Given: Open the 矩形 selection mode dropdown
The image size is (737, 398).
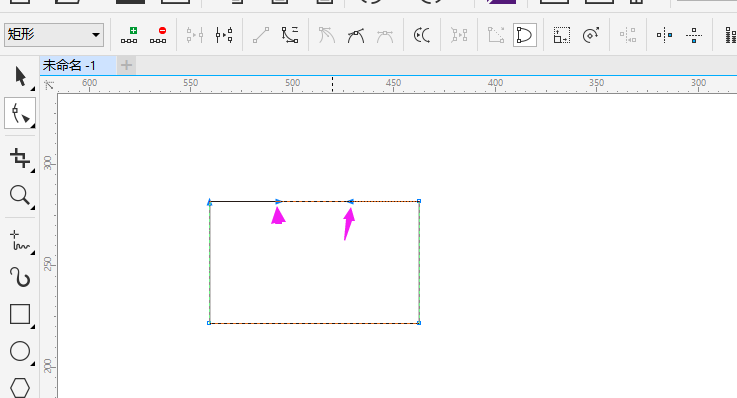Looking at the screenshot, I should pos(54,35).
